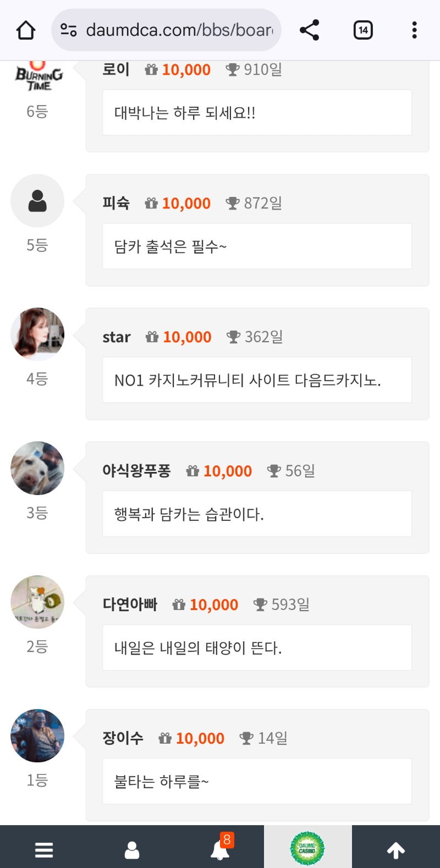Click the username 다연아빠

[x=130, y=605]
